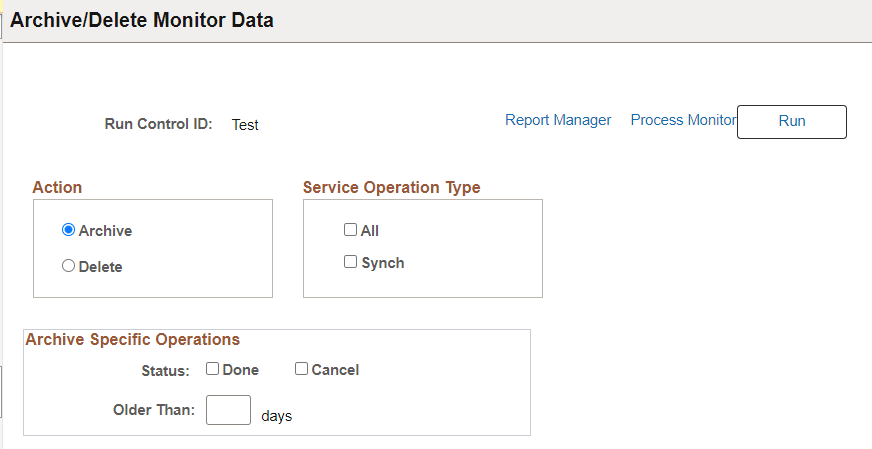Check the Done status checkbox

pos(213,369)
